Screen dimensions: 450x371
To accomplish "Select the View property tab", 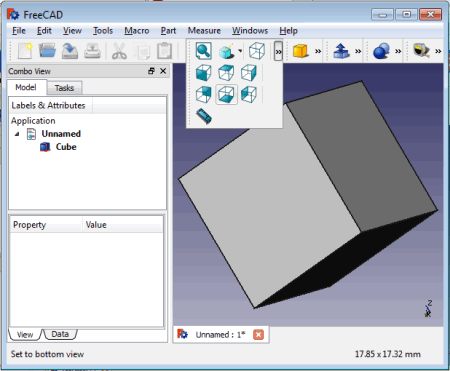I will point(25,334).
